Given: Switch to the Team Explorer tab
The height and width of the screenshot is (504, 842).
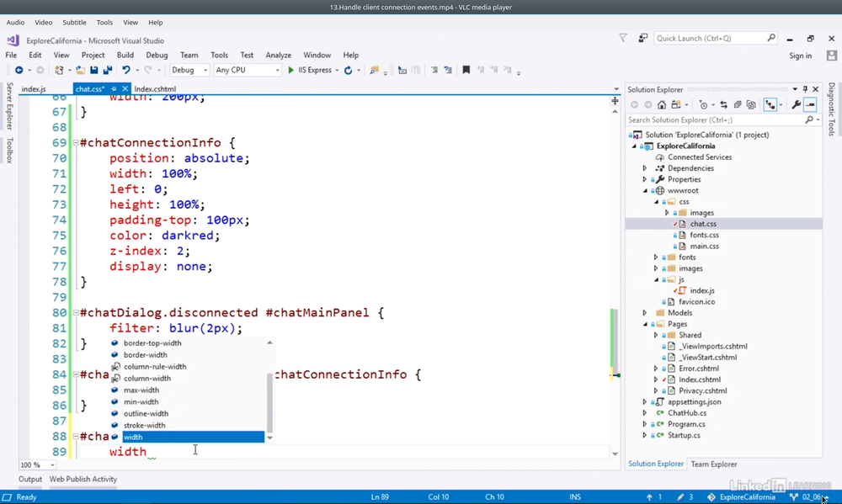Looking at the screenshot, I should [714, 464].
